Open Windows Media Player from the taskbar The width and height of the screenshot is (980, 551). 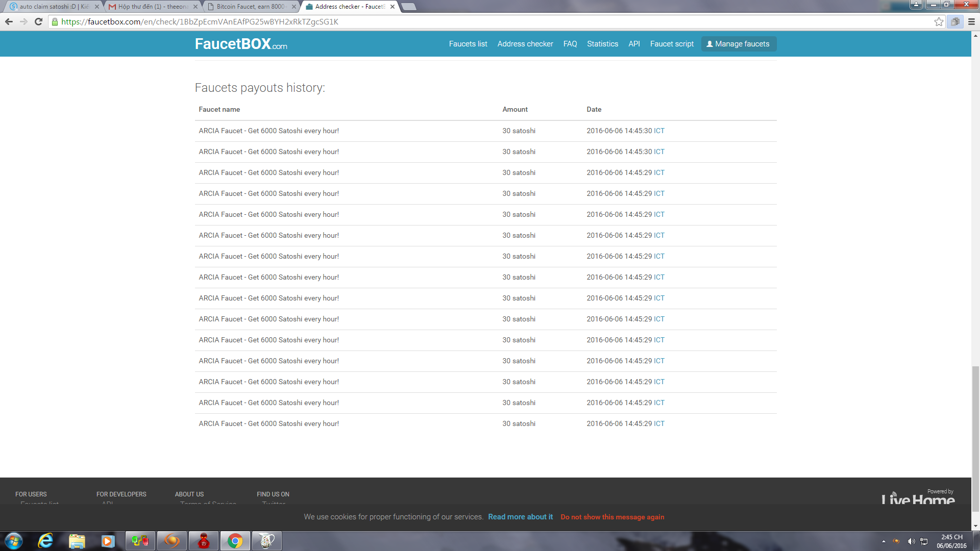(x=108, y=541)
